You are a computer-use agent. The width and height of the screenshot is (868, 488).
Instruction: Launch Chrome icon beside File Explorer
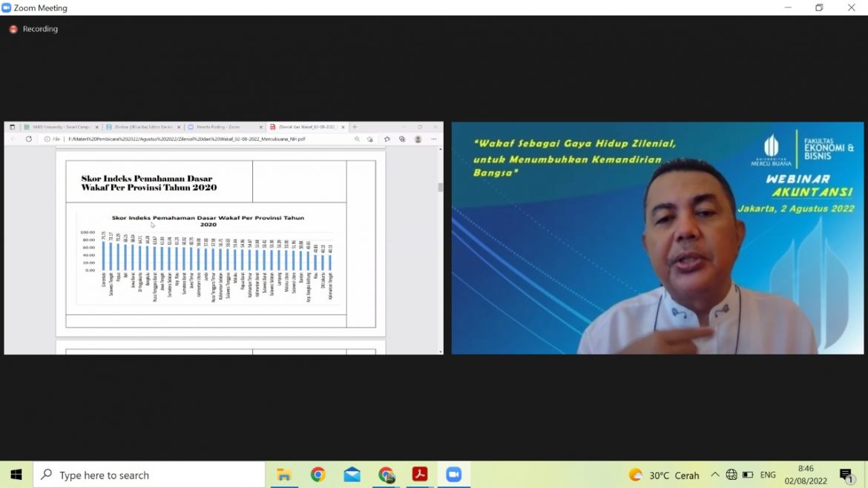[318, 475]
